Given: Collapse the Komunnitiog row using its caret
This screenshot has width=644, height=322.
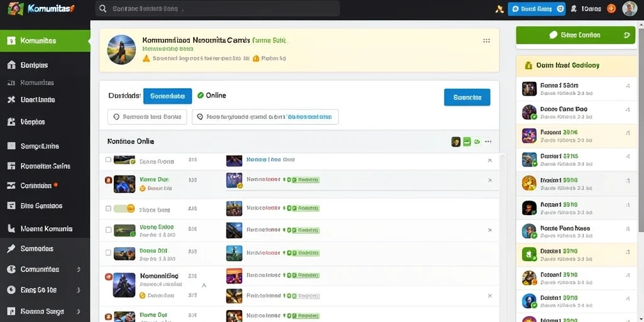Looking at the screenshot, I should pyautogui.click(x=204, y=285).
